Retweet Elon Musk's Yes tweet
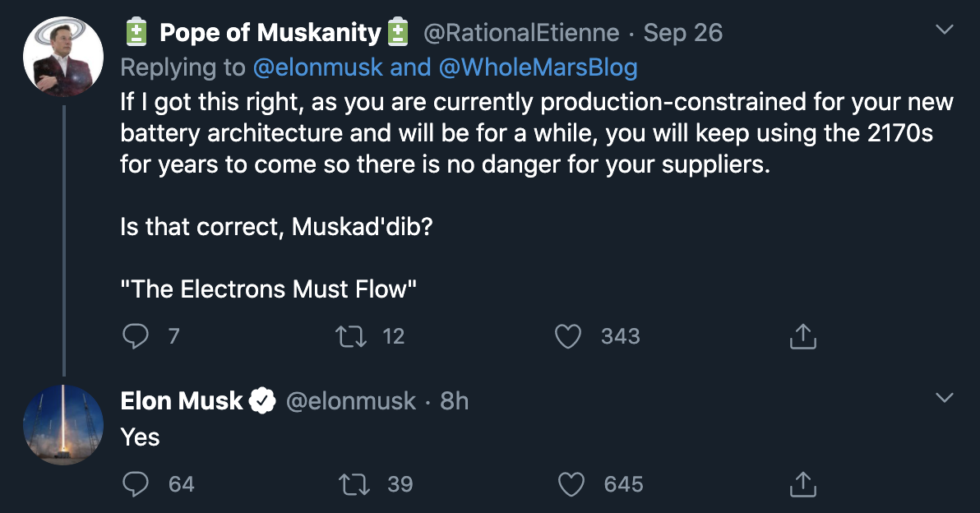980x513 pixels. [354, 484]
